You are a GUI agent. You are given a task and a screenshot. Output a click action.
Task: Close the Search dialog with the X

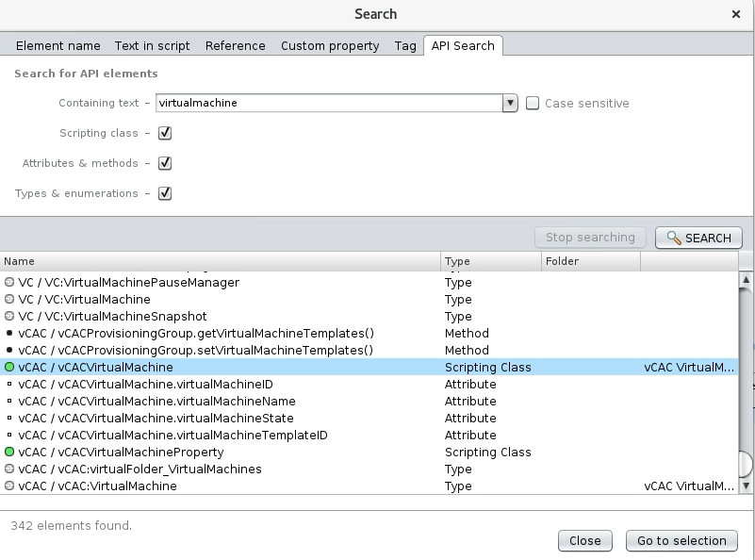pos(736,14)
